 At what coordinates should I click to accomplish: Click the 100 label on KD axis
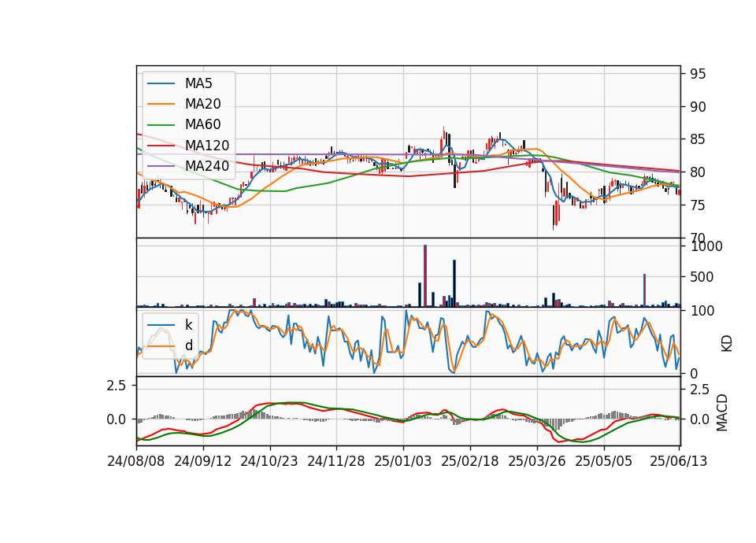702,312
